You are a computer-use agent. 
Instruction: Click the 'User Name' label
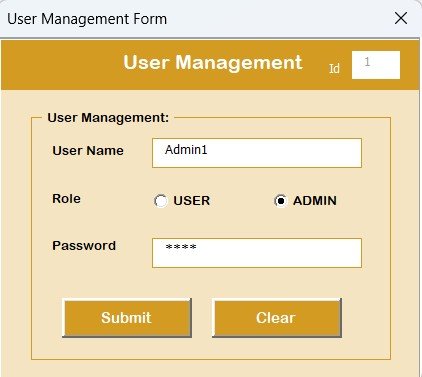point(88,151)
